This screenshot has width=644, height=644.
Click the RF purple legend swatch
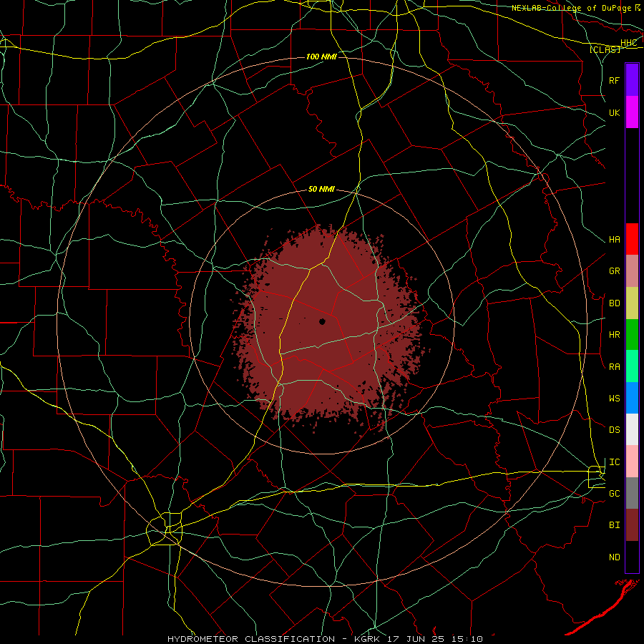pos(632,80)
